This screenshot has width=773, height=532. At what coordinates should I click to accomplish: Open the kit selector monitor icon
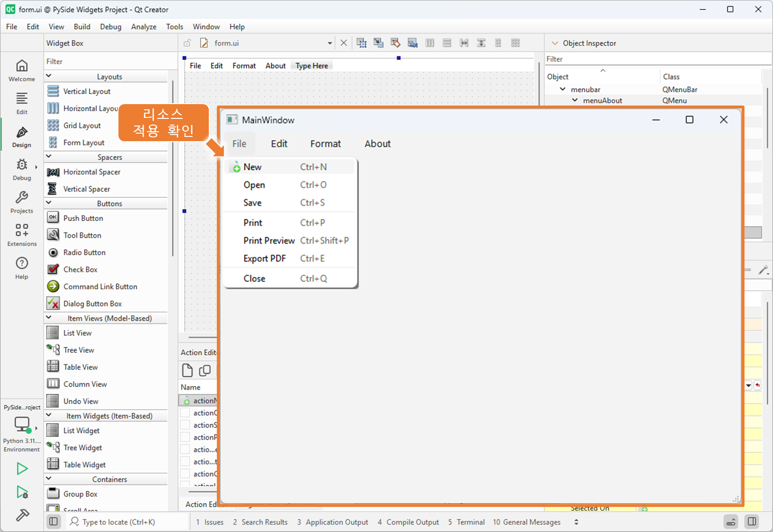point(22,424)
